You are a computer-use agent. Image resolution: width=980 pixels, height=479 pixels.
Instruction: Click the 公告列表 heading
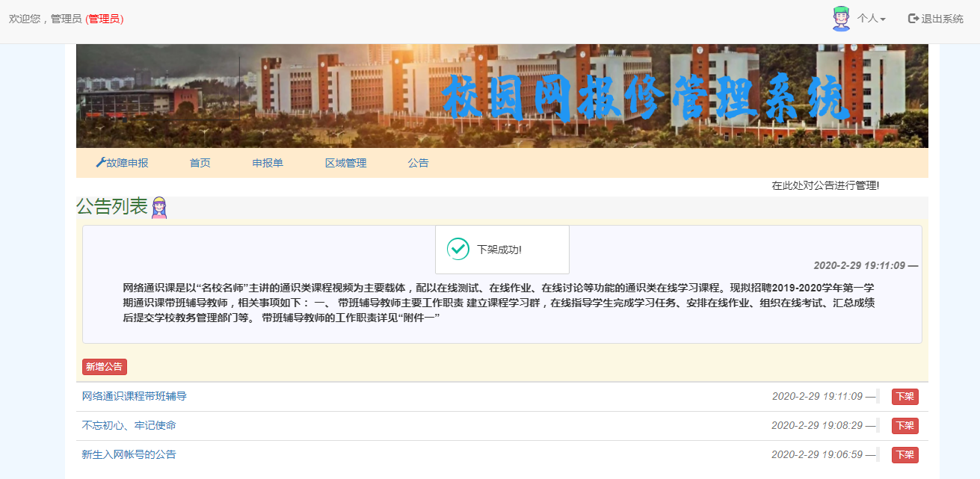(112, 207)
